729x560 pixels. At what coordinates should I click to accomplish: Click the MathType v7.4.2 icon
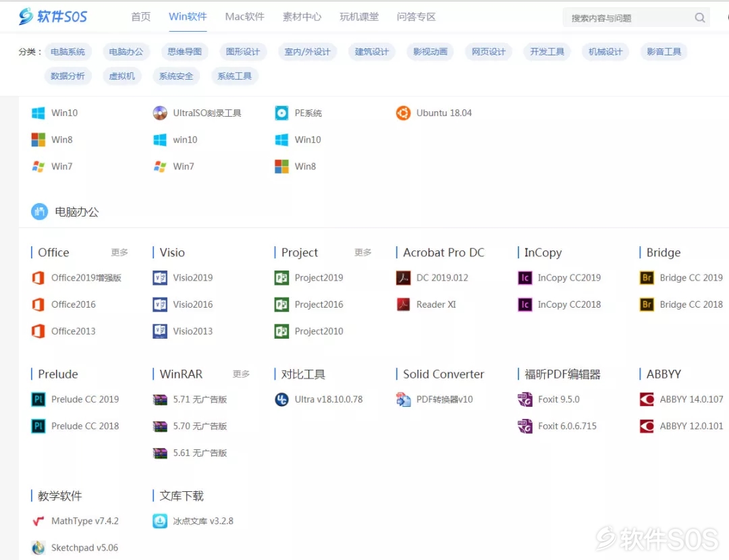click(38, 522)
